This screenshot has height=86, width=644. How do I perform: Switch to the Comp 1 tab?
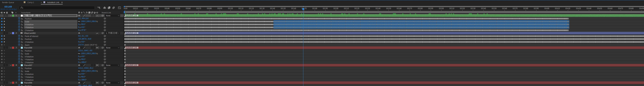pyautogui.click(x=31, y=3)
